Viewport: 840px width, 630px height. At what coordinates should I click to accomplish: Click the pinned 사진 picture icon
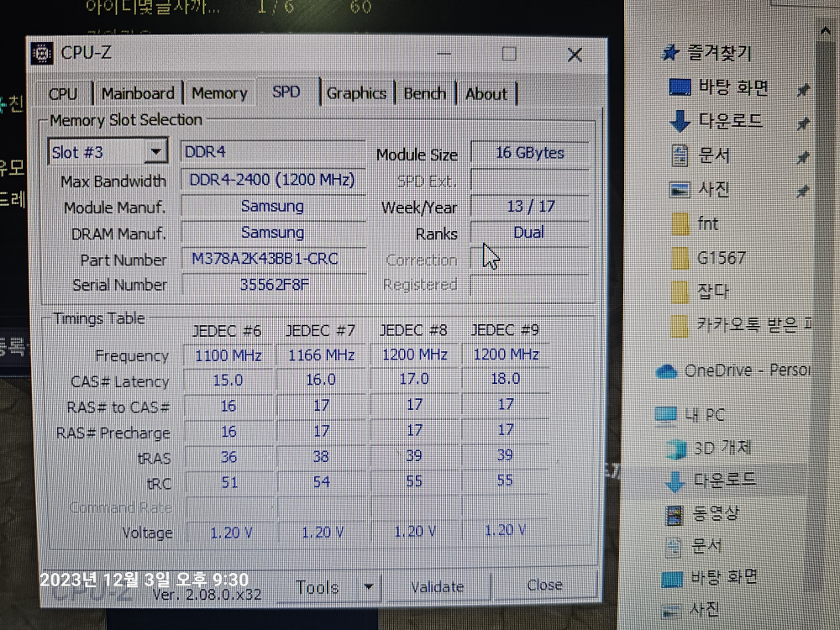coord(680,190)
